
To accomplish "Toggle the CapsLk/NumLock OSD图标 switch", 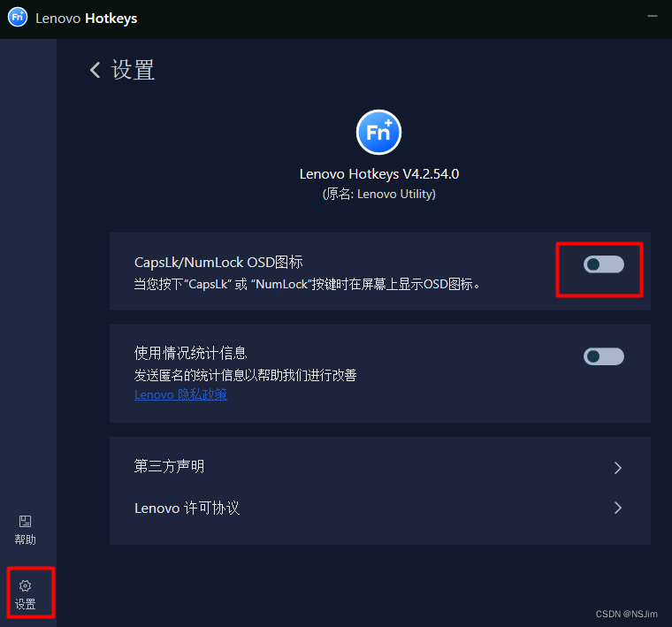I will 603,264.
